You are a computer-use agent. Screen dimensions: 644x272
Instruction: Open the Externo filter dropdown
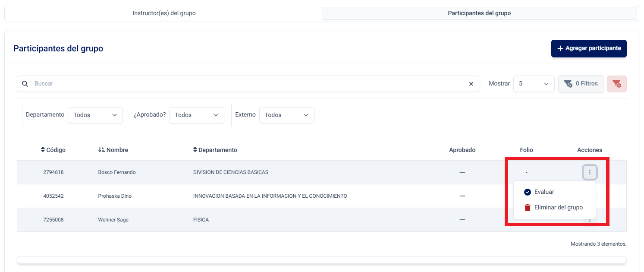point(286,115)
